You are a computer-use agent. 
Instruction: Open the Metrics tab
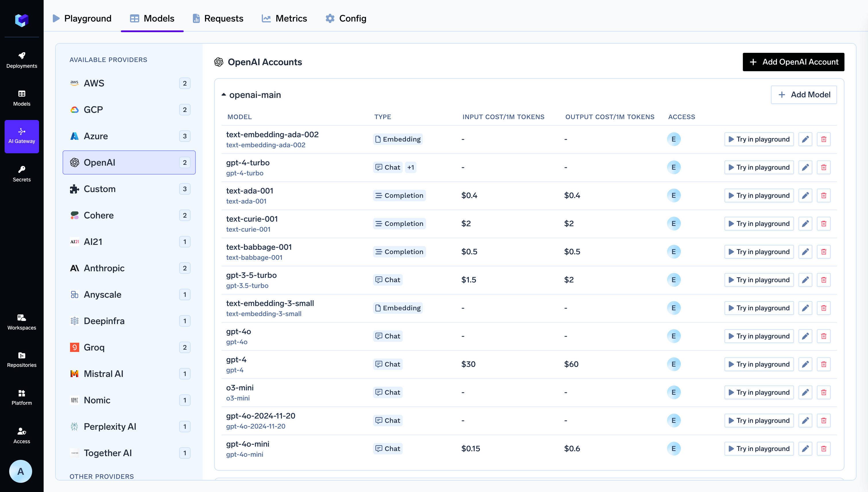[x=284, y=18]
